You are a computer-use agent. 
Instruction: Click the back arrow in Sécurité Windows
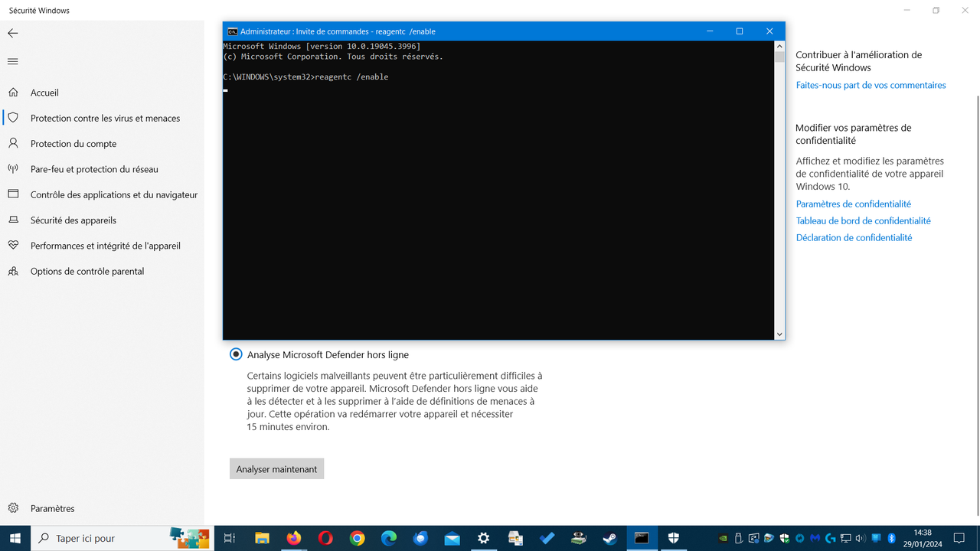(12, 33)
